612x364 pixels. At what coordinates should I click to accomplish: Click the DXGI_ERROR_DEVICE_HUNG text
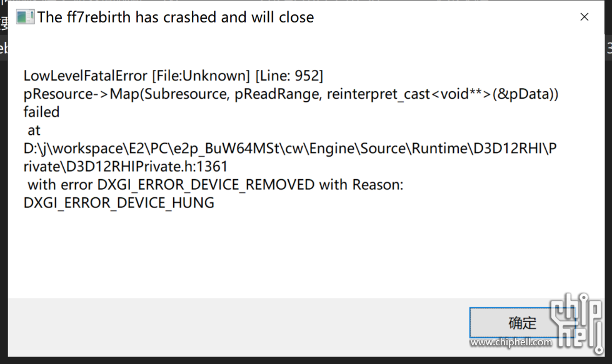pyautogui.click(x=119, y=203)
